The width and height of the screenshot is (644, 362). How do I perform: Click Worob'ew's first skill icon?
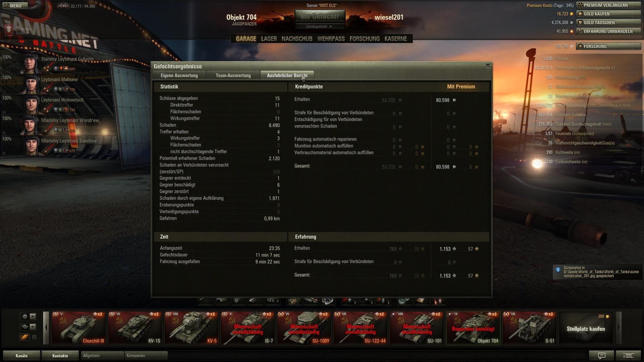click(56, 130)
